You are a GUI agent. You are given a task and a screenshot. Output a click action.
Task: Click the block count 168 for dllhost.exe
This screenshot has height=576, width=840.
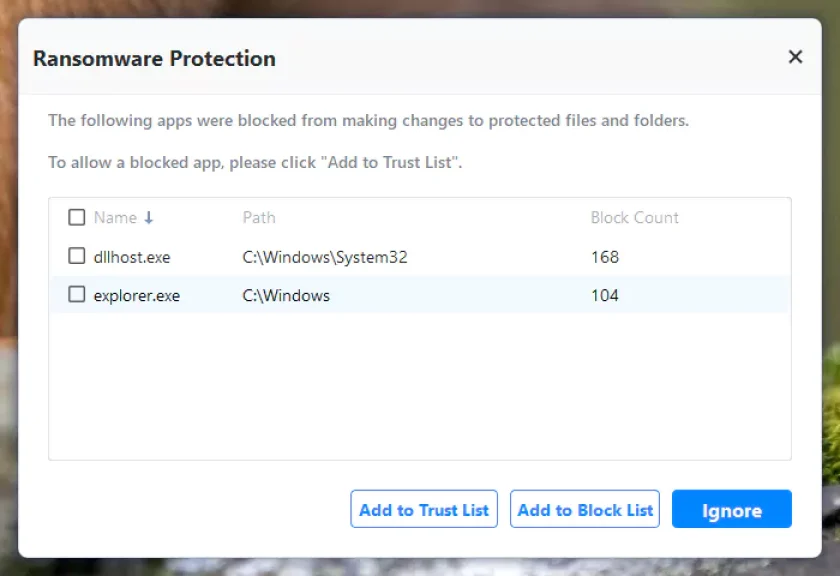(604, 257)
